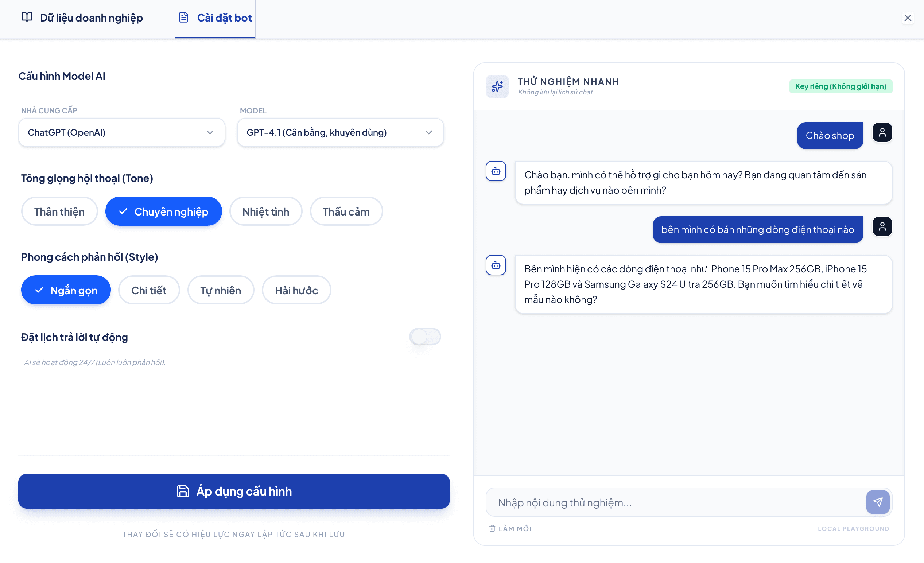
Task: Click the user avatar next to Chào shop
Action: 882,132
